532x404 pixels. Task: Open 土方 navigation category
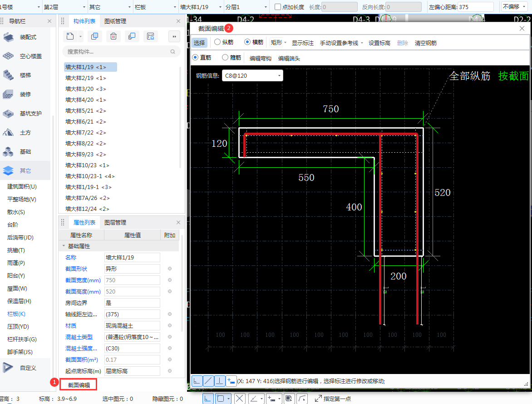(25, 133)
